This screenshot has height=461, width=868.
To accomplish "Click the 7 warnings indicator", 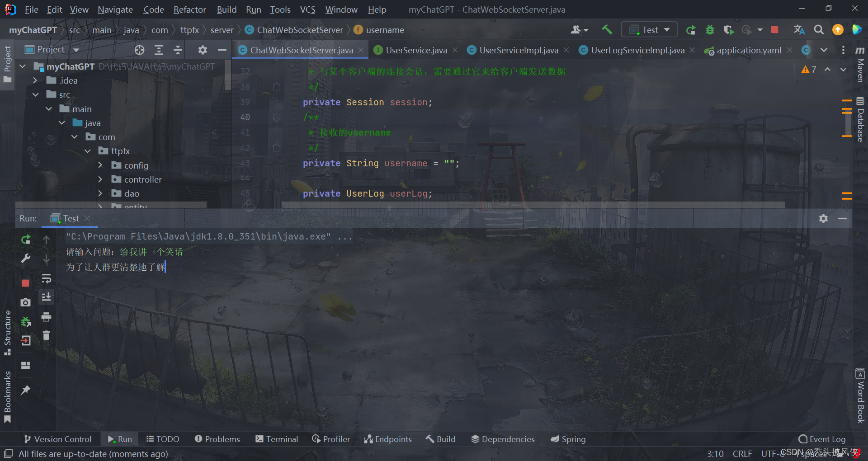I will click(809, 70).
